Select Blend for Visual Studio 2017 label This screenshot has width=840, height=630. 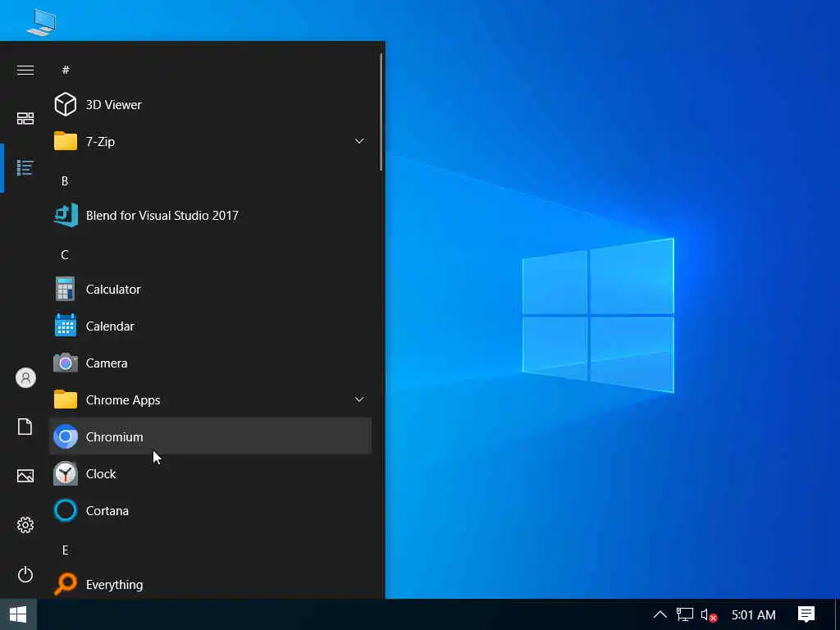162,216
